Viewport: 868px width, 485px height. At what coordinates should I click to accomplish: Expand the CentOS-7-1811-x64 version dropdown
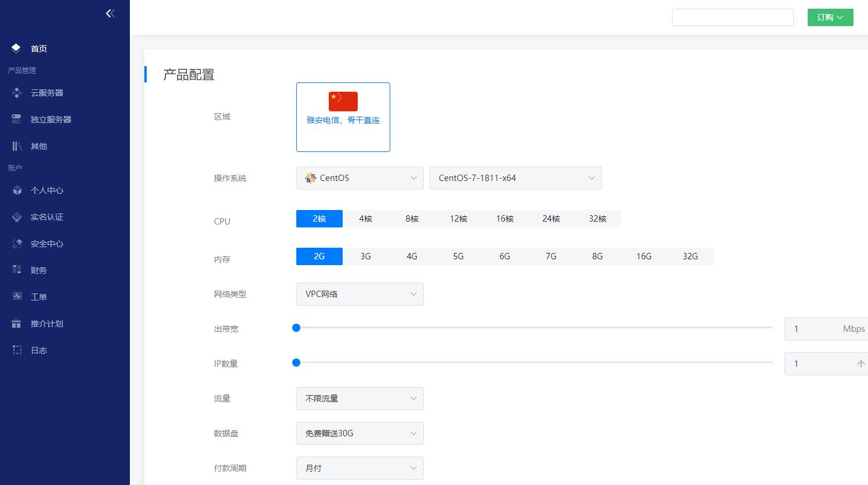coord(515,178)
